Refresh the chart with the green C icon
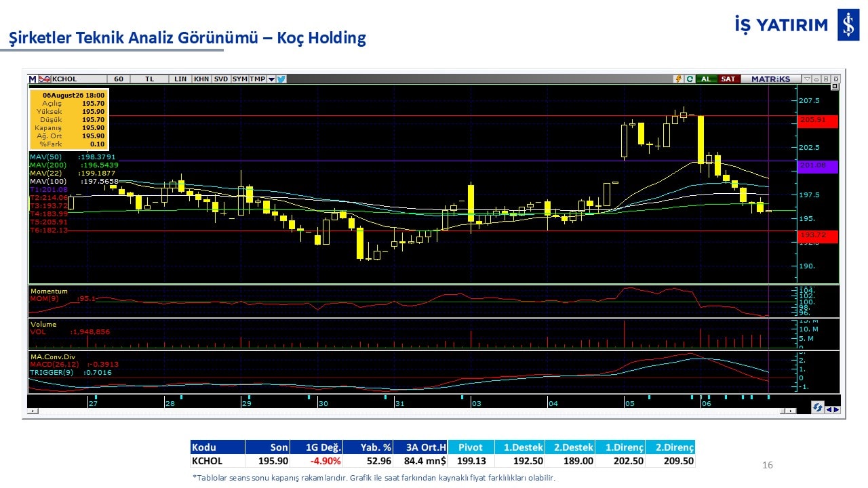 pyautogui.click(x=690, y=79)
